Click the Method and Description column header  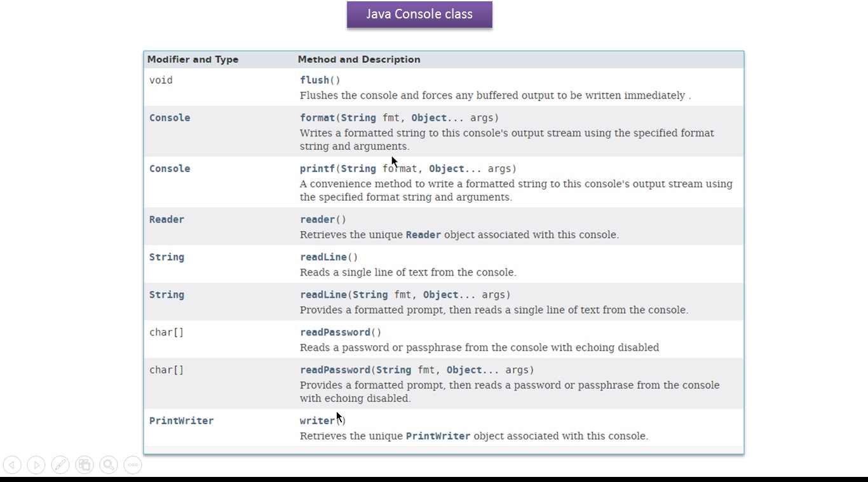pyautogui.click(x=359, y=59)
